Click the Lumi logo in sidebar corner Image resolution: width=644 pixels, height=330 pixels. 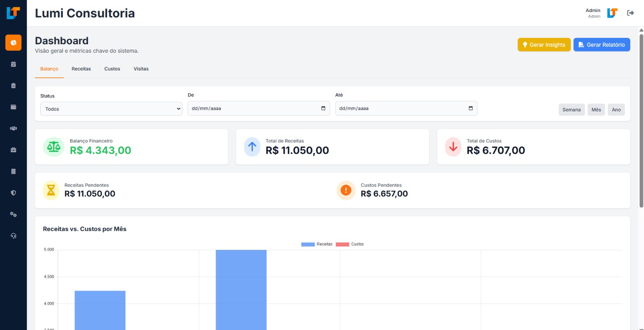pyautogui.click(x=13, y=13)
